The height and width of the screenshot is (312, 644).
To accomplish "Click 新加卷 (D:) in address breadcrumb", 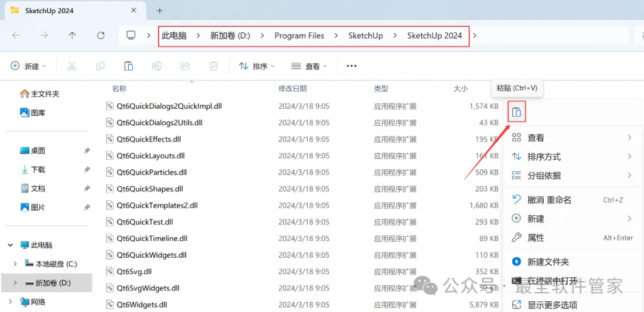I will tap(230, 35).
